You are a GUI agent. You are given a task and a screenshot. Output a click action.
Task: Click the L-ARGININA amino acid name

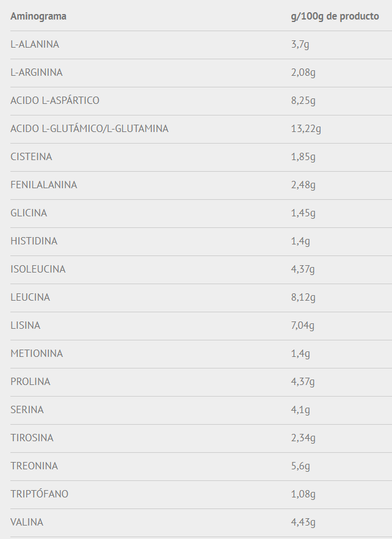coord(37,73)
